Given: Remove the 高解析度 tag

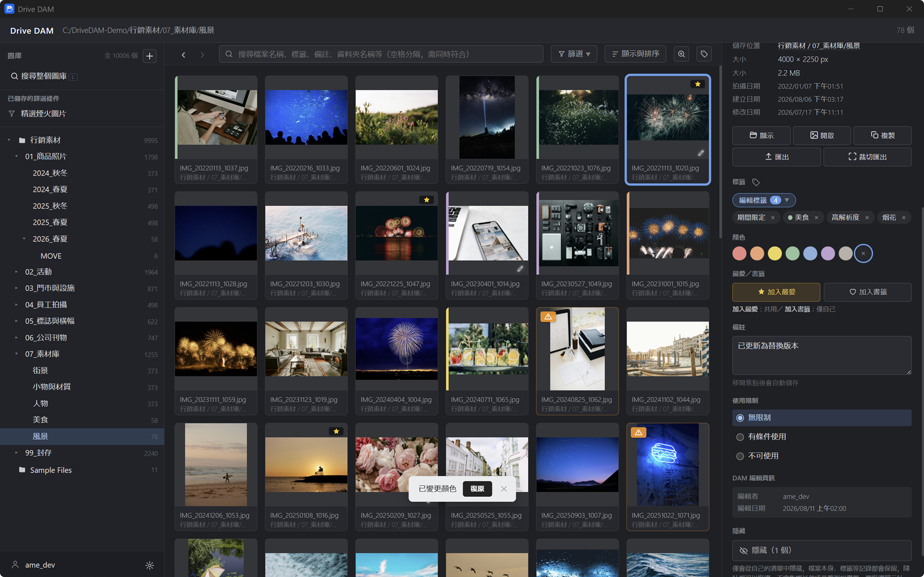Looking at the screenshot, I should [867, 218].
